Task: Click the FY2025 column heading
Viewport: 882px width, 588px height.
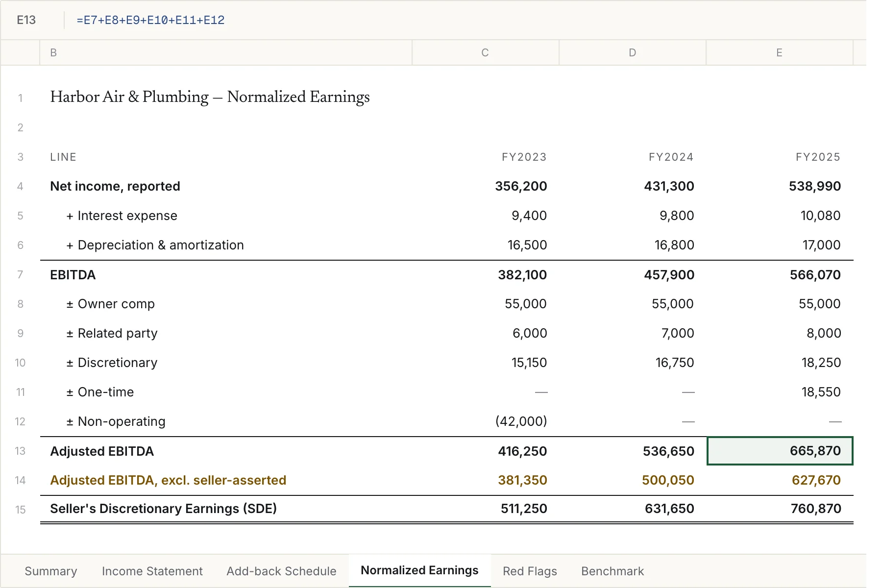Action: [x=818, y=157]
